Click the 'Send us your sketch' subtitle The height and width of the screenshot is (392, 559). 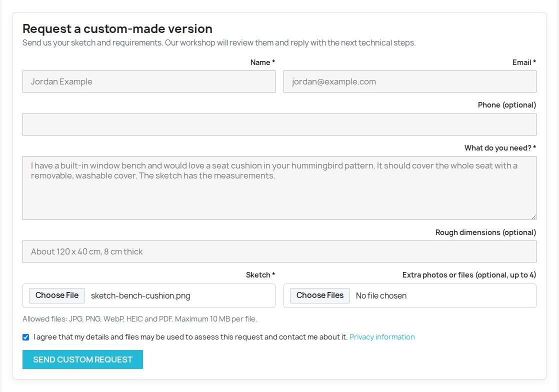point(219,43)
